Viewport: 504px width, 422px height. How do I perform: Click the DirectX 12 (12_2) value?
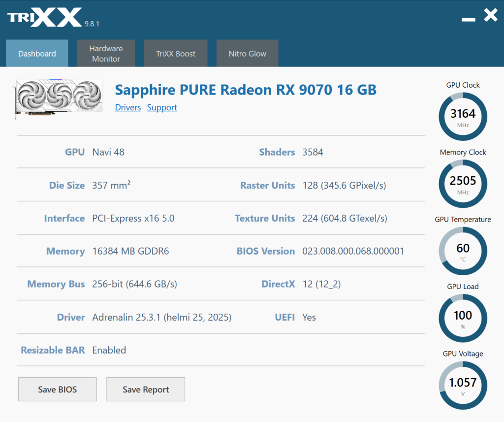[x=321, y=284]
